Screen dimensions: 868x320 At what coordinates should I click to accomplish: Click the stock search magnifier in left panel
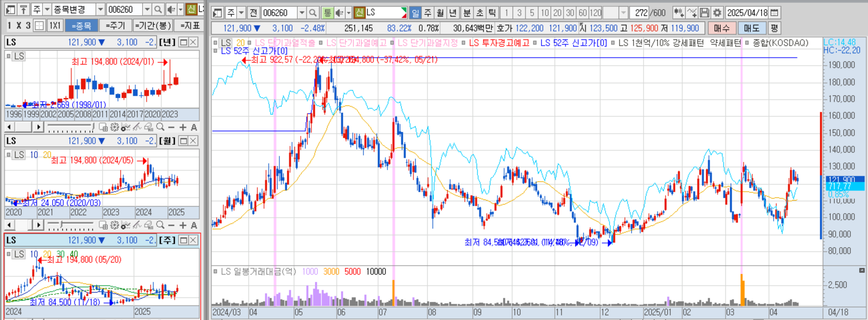(x=158, y=9)
